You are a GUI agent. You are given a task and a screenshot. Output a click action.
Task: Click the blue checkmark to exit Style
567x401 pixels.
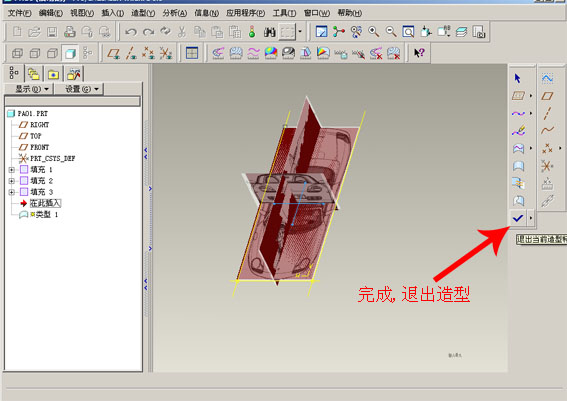[x=518, y=218]
